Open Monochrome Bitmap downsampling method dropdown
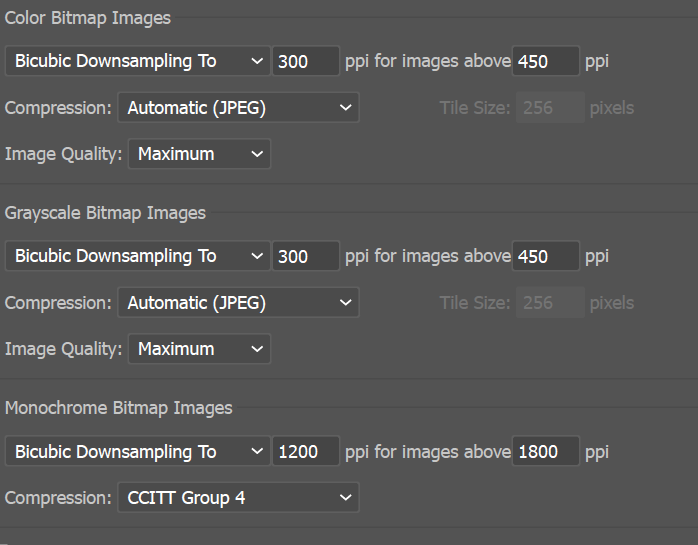Viewport: 698px width, 545px height. click(137, 452)
